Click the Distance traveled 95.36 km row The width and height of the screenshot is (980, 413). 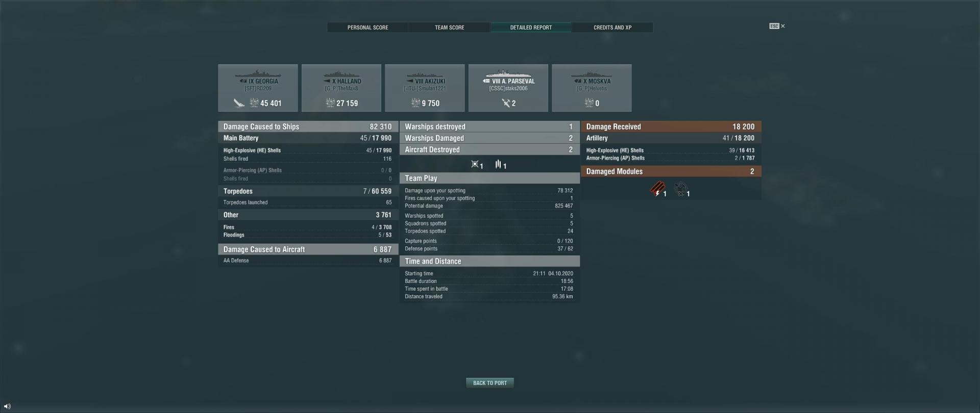point(489,296)
